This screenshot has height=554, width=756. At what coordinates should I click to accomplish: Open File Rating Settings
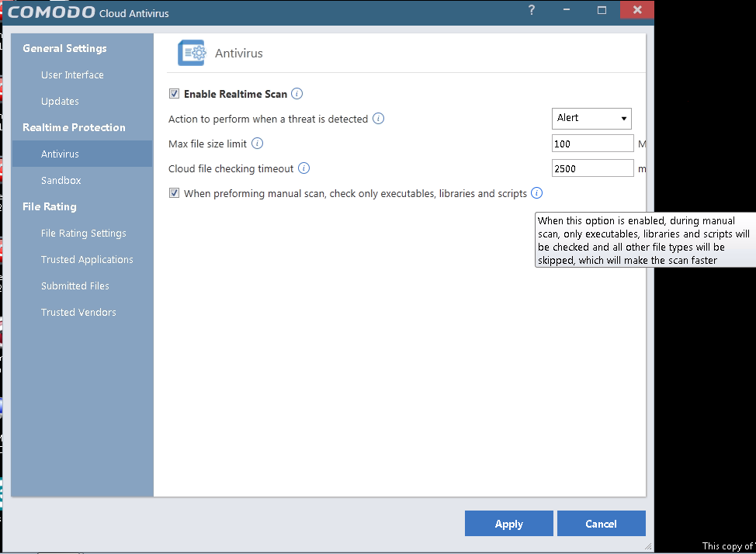(x=83, y=233)
